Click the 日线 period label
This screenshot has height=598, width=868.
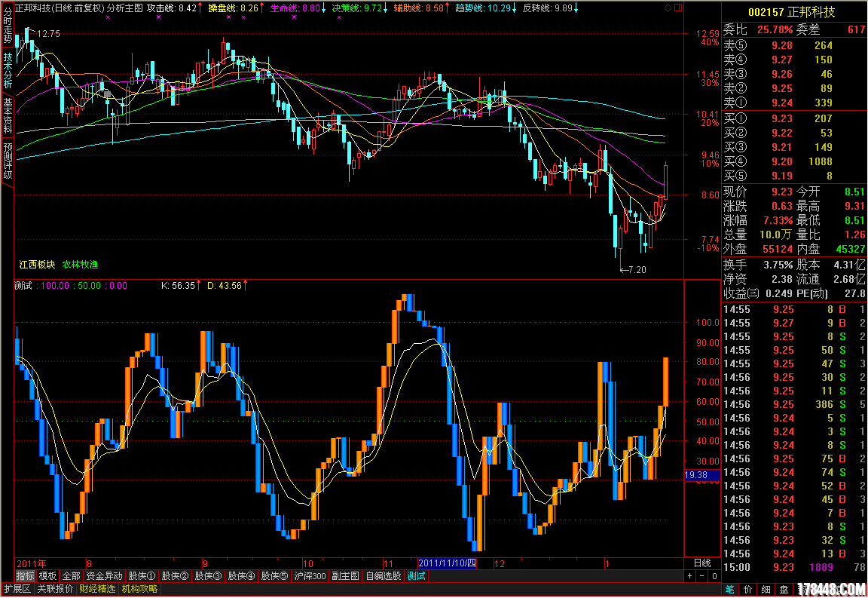(x=702, y=563)
